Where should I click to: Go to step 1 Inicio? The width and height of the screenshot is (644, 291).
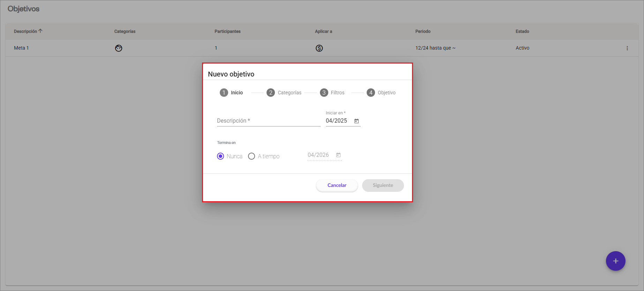tap(231, 93)
